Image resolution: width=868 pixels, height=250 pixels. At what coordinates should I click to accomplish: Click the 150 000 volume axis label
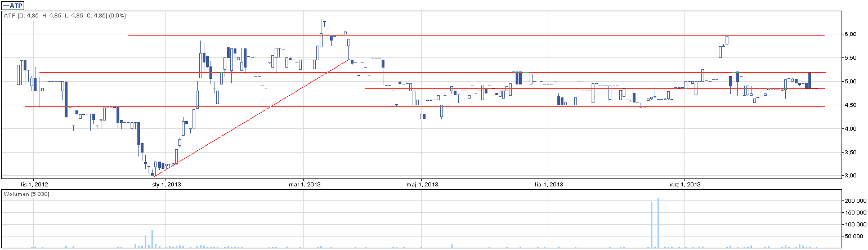[x=856, y=213]
